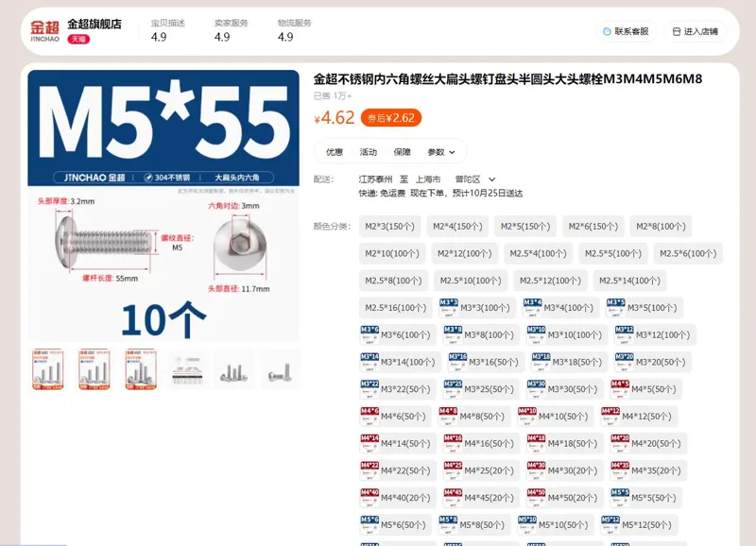Click the M3*20 swatch image

click(x=624, y=362)
